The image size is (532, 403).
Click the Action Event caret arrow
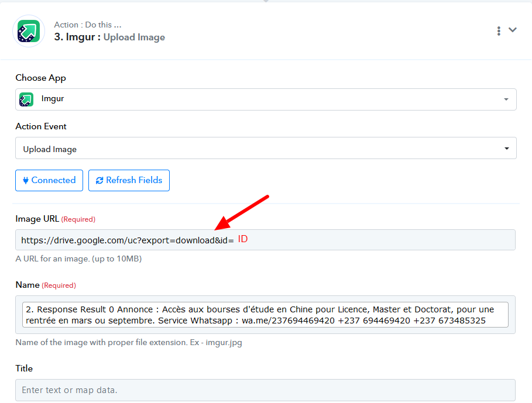pyautogui.click(x=506, y=149)
